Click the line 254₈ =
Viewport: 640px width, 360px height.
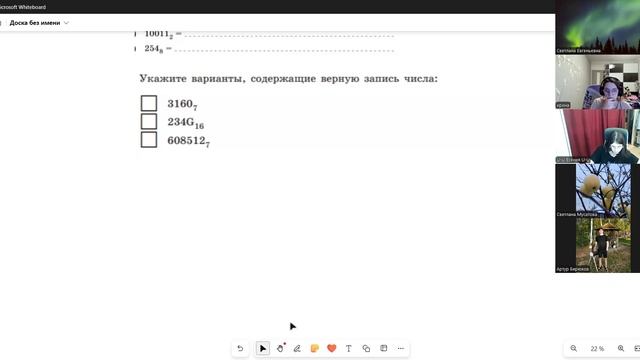[158, 49]
